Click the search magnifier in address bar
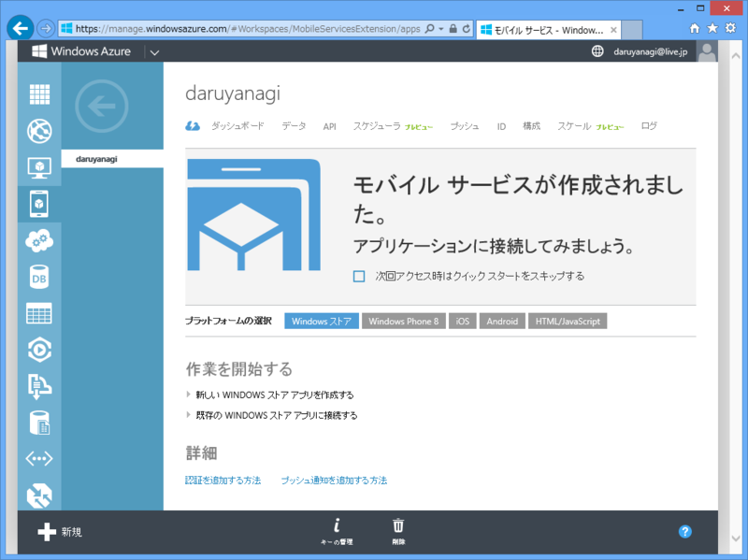The height and width of the screenshot is (560, 748). [x=430, y=29]
